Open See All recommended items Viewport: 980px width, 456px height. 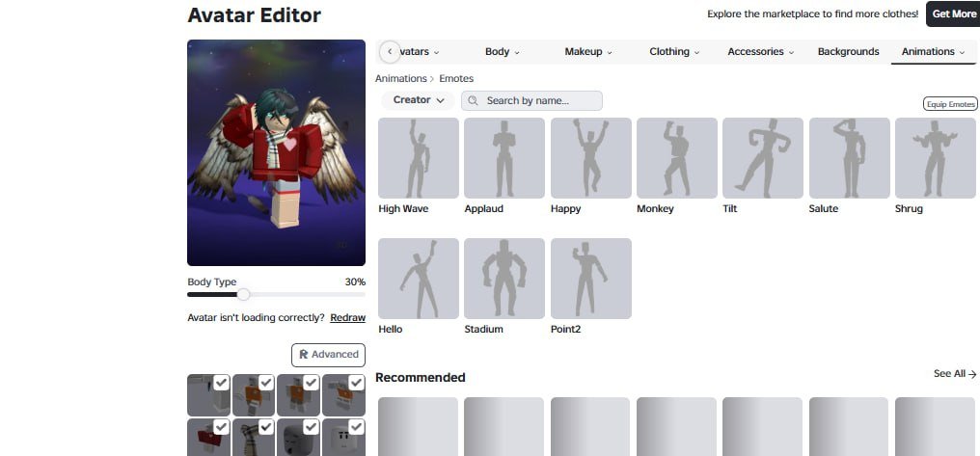point(954,373)
